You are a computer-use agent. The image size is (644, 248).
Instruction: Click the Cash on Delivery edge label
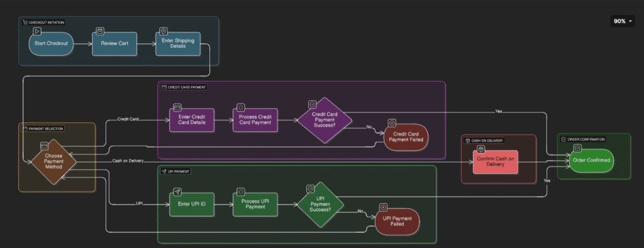click(x=128, y=161)
